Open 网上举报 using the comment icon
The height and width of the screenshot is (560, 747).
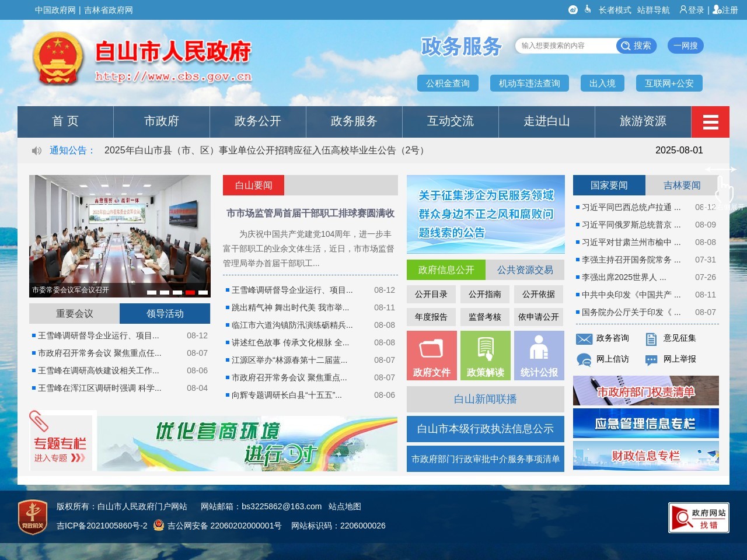[650, 360]
